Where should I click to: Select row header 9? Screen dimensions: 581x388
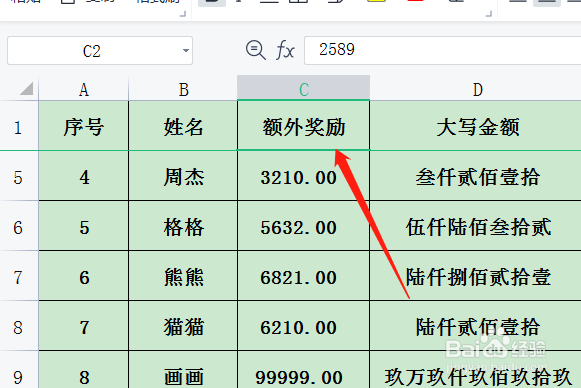coord(19,370)
